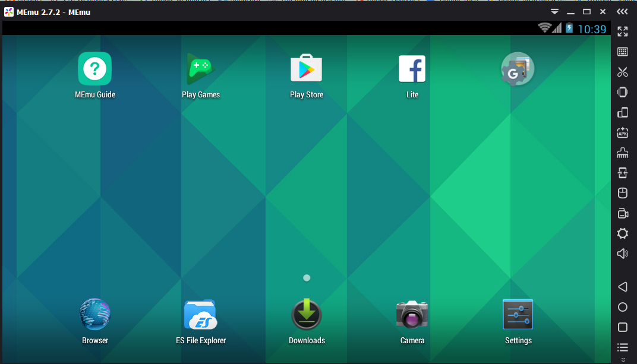Click the 10:39 clock in status bar

coord(591,29)
